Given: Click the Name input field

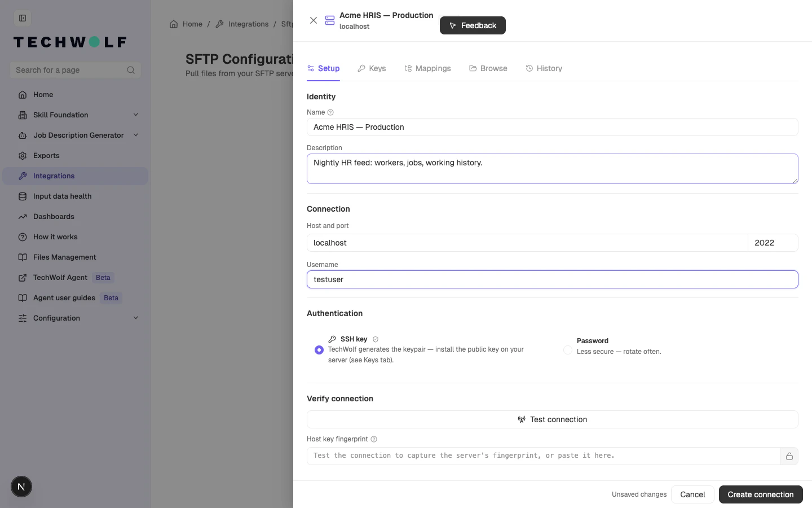Looking at the screenshot, I should point(553,127).
